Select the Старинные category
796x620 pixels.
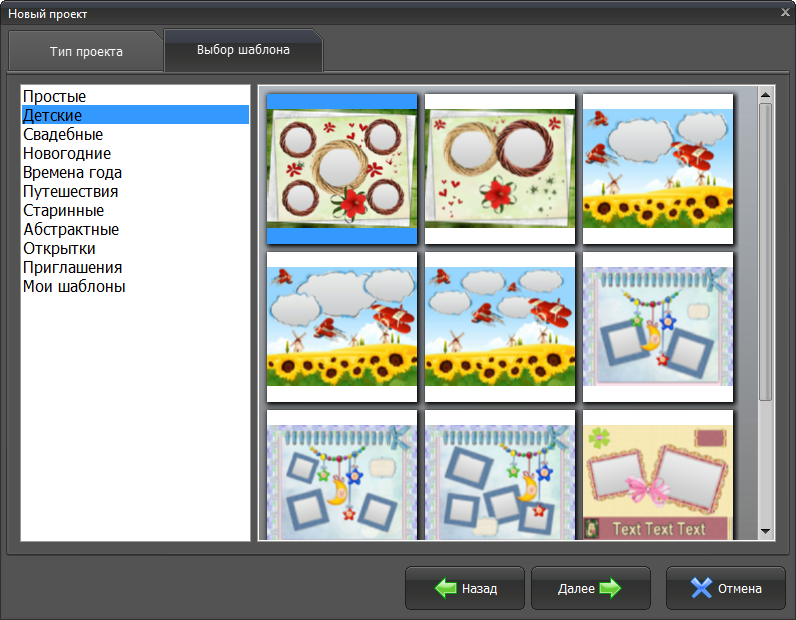tap(135, 210)
